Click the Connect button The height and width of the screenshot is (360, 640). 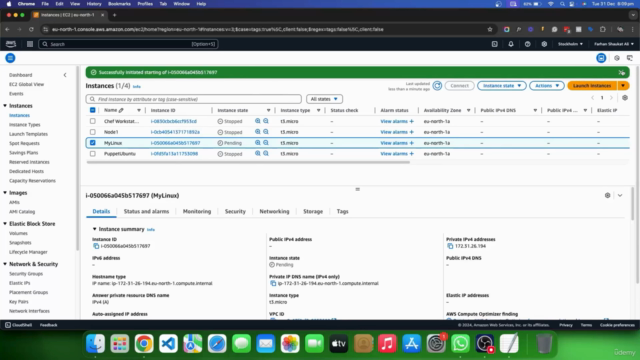coord(460,86)
